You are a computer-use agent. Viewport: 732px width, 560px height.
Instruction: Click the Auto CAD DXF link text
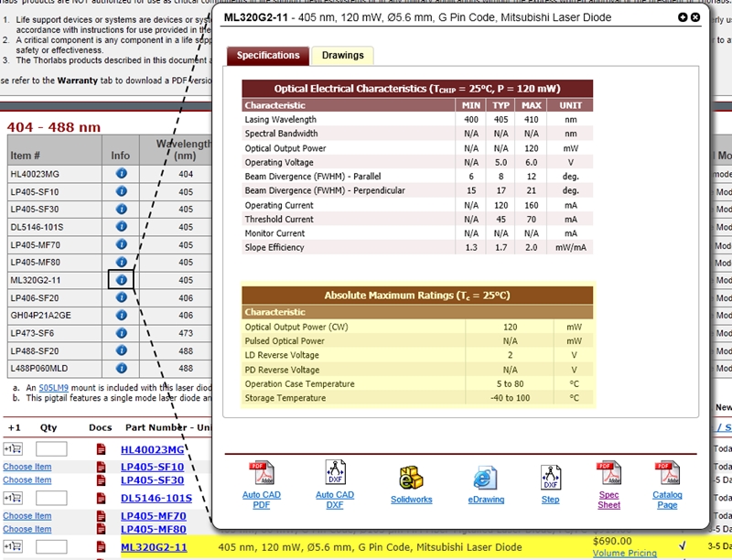pos(335,500)
